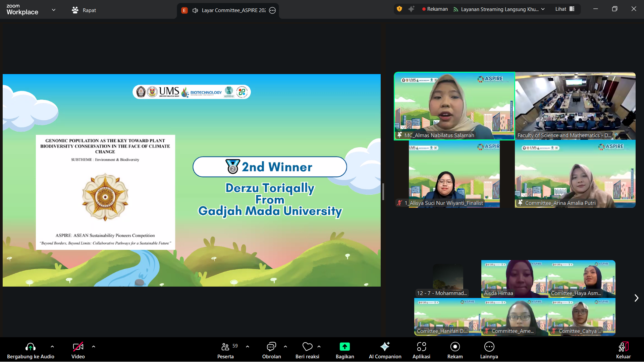
Task: Open the Obrolan chat panel
Action: pyautogui.click(x=271, y=347)
